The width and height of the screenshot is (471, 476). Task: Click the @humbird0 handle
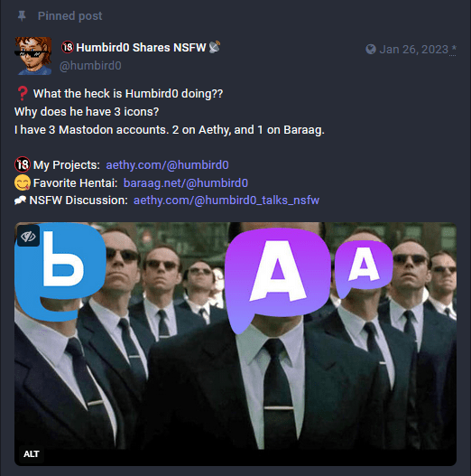[90, 66]
